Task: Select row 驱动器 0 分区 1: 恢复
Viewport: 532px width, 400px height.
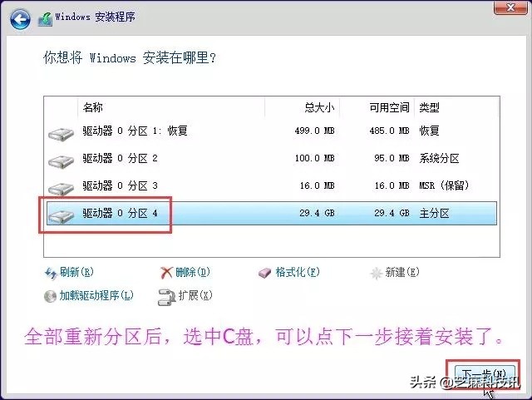Action: point(272,131)
